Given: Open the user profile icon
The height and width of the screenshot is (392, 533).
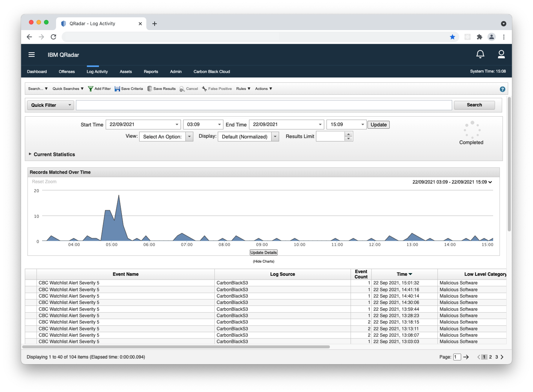Looking at the screenshot, I should click(x=501, y=54).
